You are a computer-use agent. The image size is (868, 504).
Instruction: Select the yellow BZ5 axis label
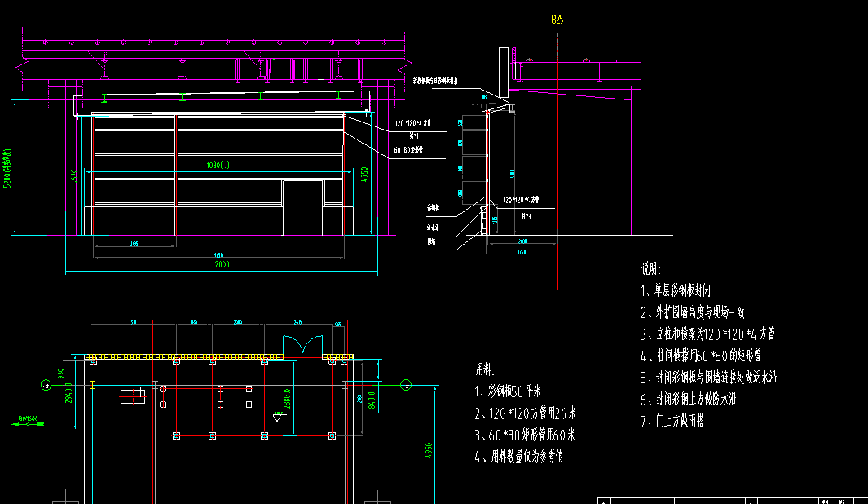click(557, 20)
